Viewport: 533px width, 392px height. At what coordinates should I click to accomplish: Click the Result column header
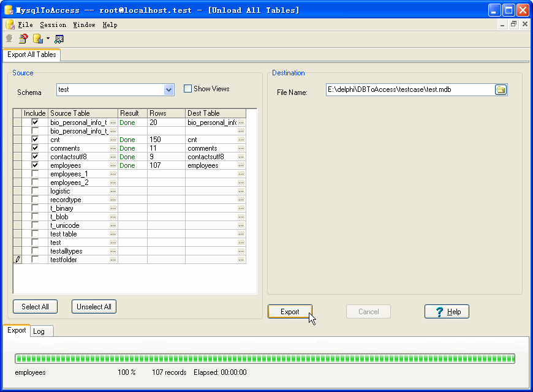point(132,113)
